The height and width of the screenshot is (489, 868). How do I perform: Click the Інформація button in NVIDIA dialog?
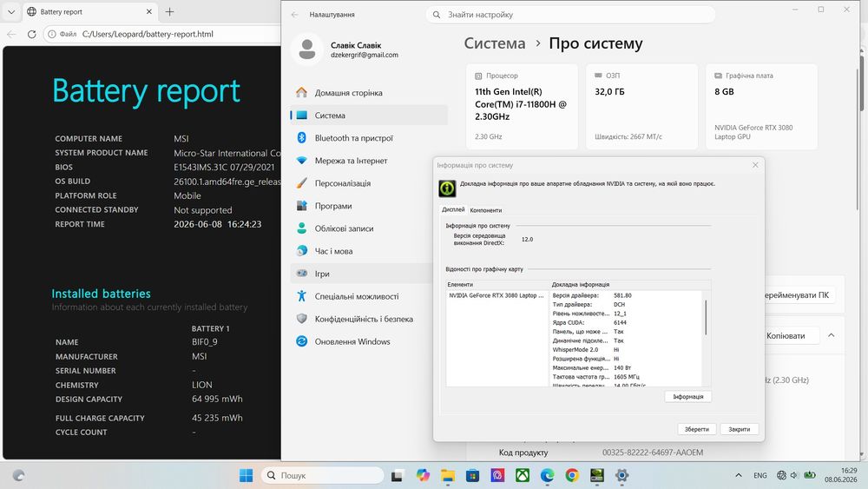coord(688,397)
